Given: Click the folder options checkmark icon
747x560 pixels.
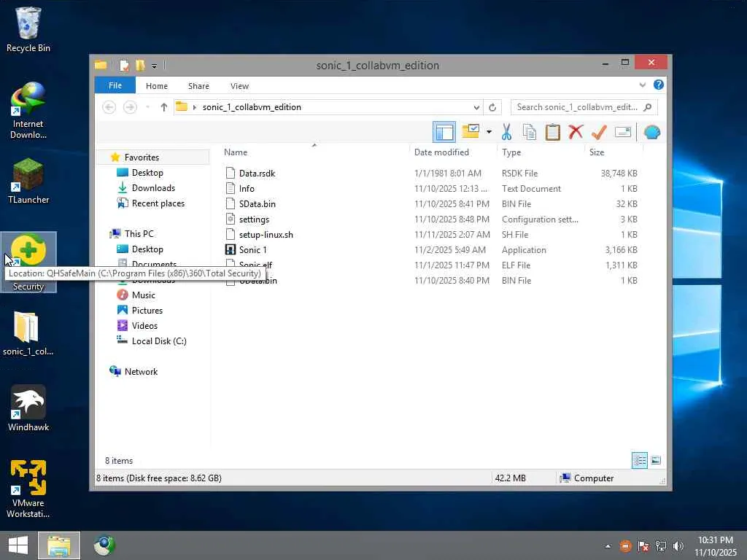Looking at the screenshot, I should [x=471, y=131].
